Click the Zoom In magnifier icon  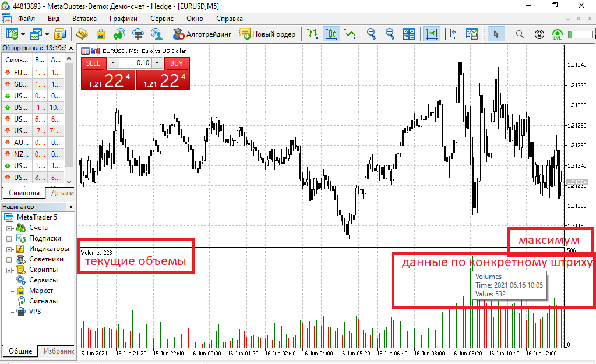(371, 34)
